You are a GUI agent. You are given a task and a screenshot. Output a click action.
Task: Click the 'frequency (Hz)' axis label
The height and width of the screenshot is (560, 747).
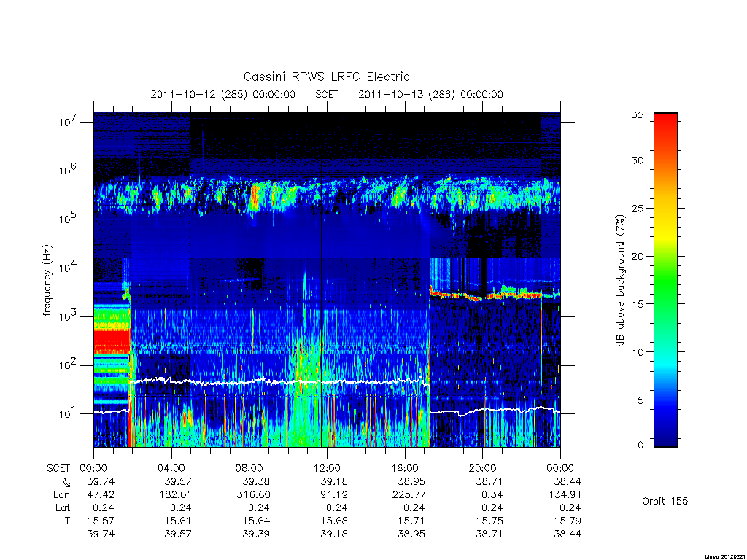pyautogui.click(x=47, y=281)
